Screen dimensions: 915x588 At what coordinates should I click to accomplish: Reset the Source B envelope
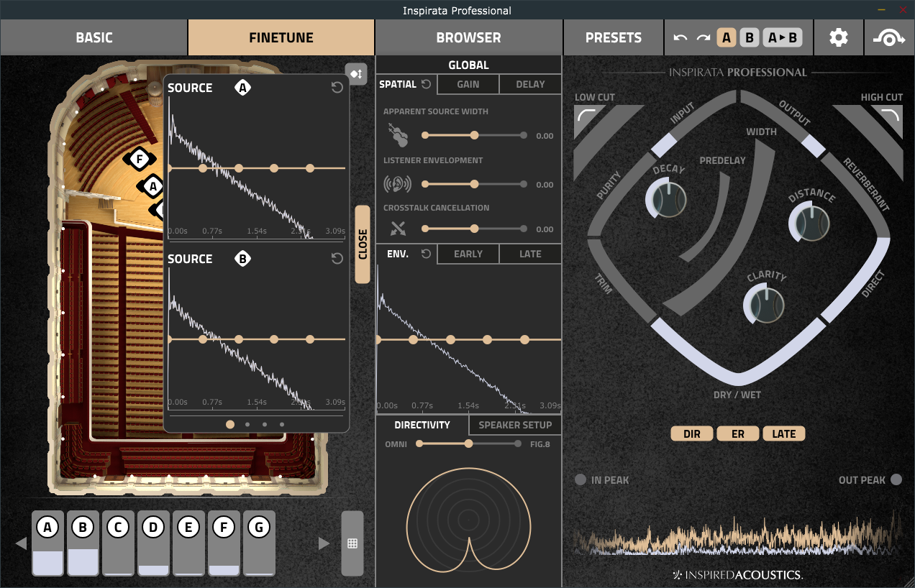(x=337, y=259)
